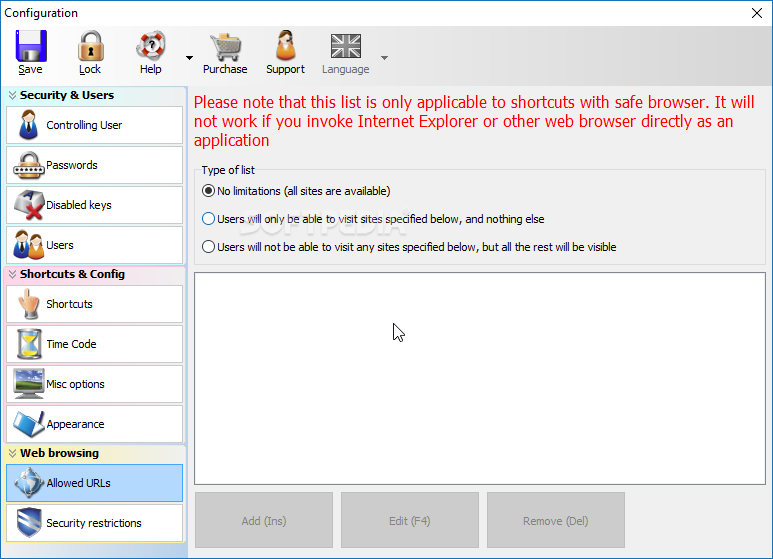
Task: Collapse the Security & Users section
Action: point(12,95)
